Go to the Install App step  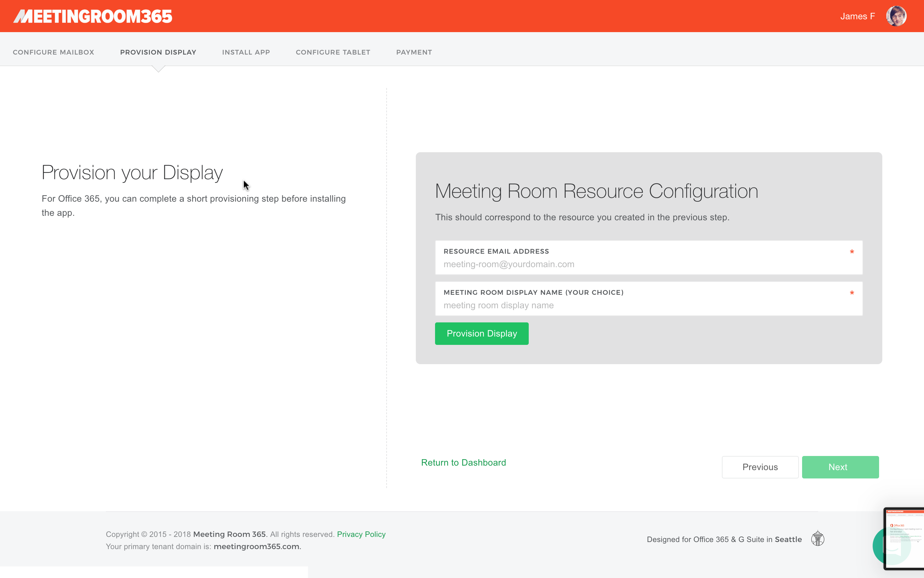click(x=246, y=52)
